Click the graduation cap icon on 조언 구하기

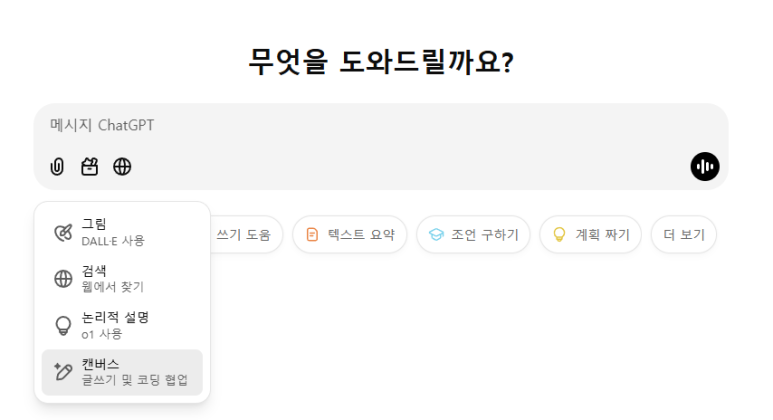click(x=436, y=235)
